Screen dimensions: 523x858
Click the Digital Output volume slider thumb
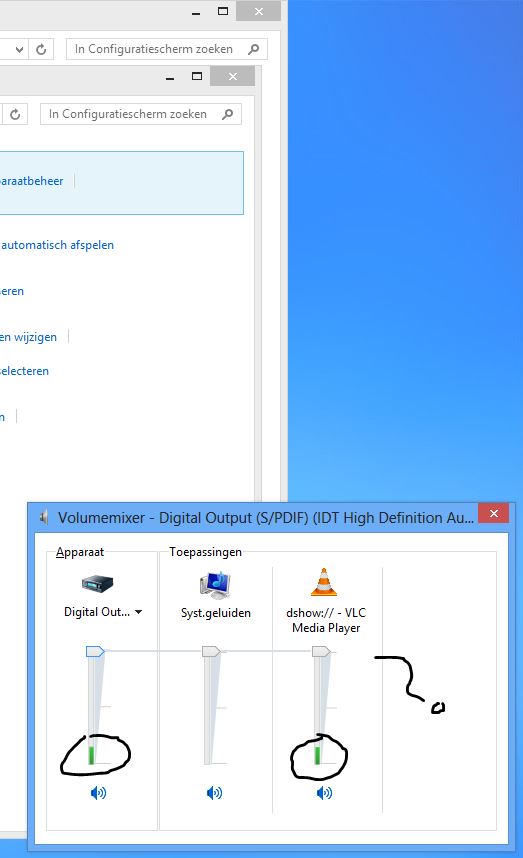(95, 652)
